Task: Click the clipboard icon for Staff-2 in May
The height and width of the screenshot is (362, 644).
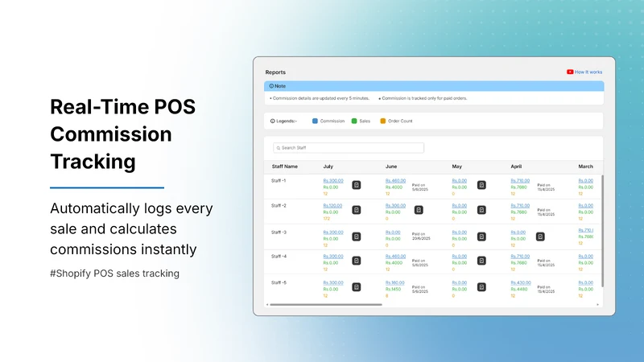Action: 481,210
